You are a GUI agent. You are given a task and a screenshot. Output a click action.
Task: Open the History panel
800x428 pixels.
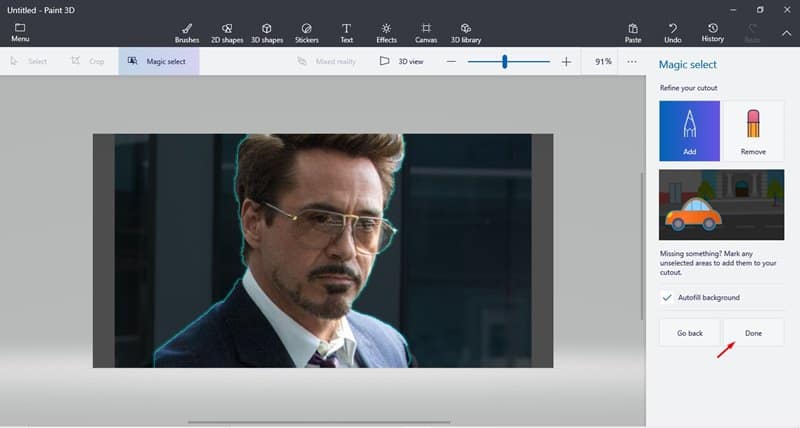click(712, 33)
